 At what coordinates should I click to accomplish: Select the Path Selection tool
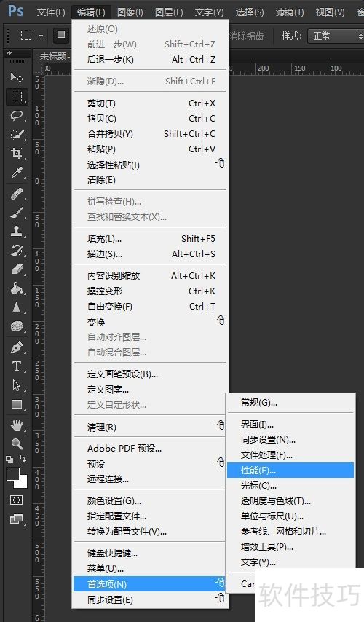pos(16,385)
